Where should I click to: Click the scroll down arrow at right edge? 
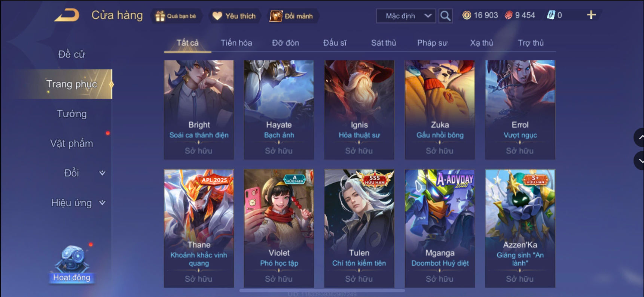pos(640,161)
